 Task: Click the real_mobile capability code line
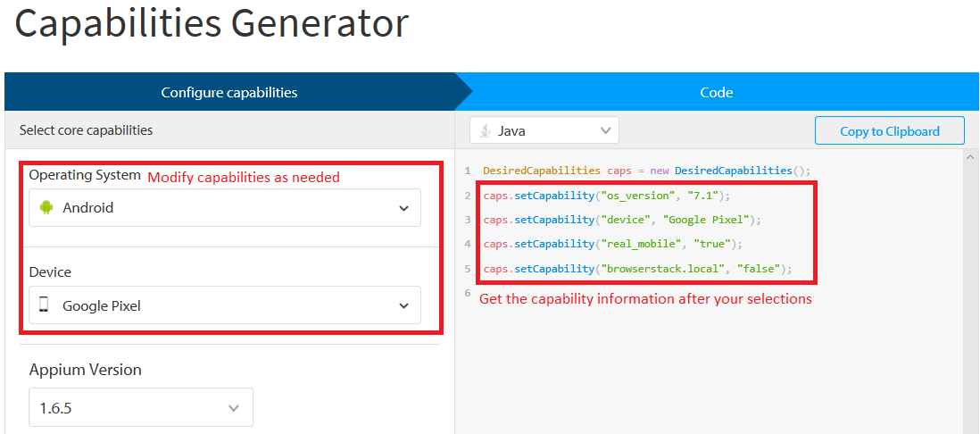pyautogui.click(x=614, y=244)
